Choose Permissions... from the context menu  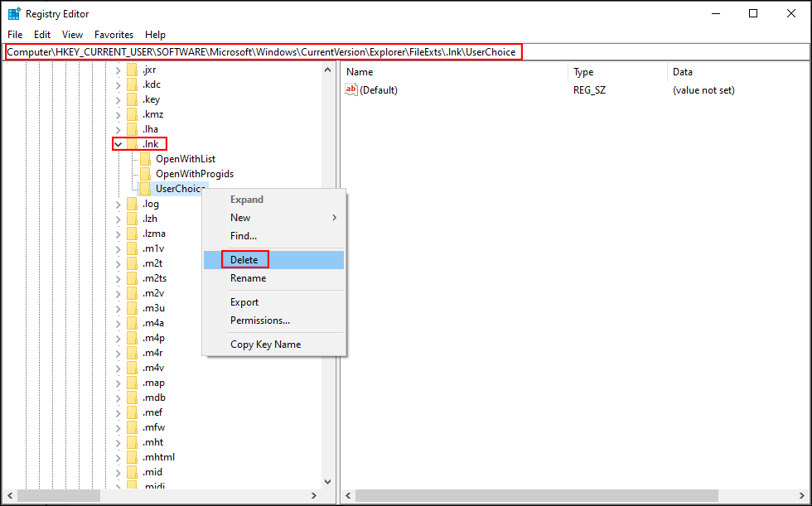coord(274,320)
